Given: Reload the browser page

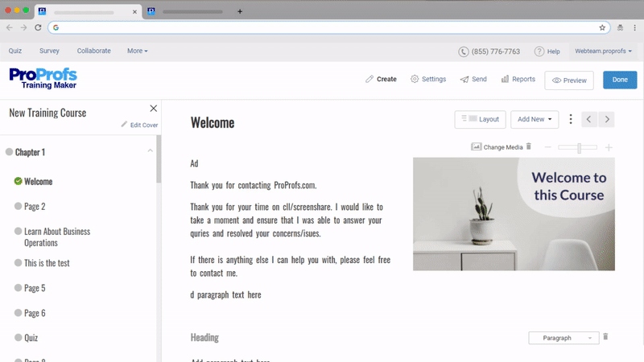Looking at the screenshot, I should pos(38,27).
